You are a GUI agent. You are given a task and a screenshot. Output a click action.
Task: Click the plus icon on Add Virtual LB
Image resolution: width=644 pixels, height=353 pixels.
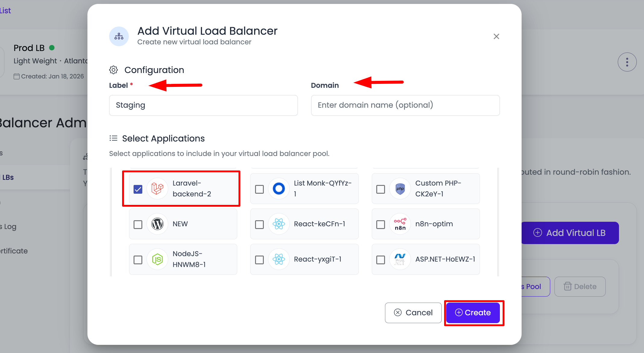pyautogui.click(x=538, y=233)
